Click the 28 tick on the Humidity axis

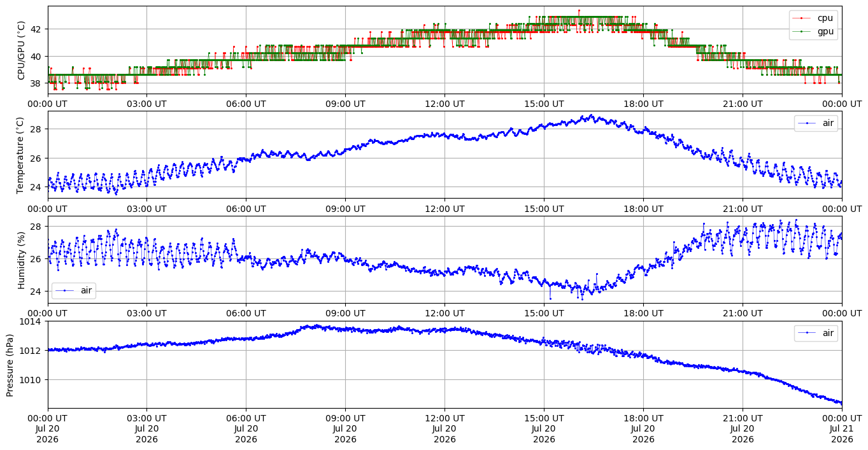(x=37, y=227)
